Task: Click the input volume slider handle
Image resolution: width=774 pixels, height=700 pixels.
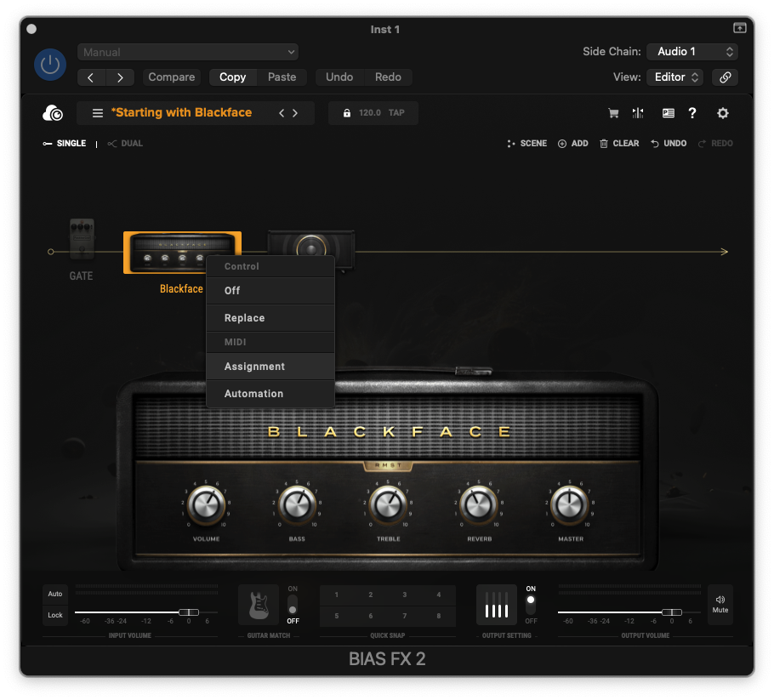Action: (189, 612)
